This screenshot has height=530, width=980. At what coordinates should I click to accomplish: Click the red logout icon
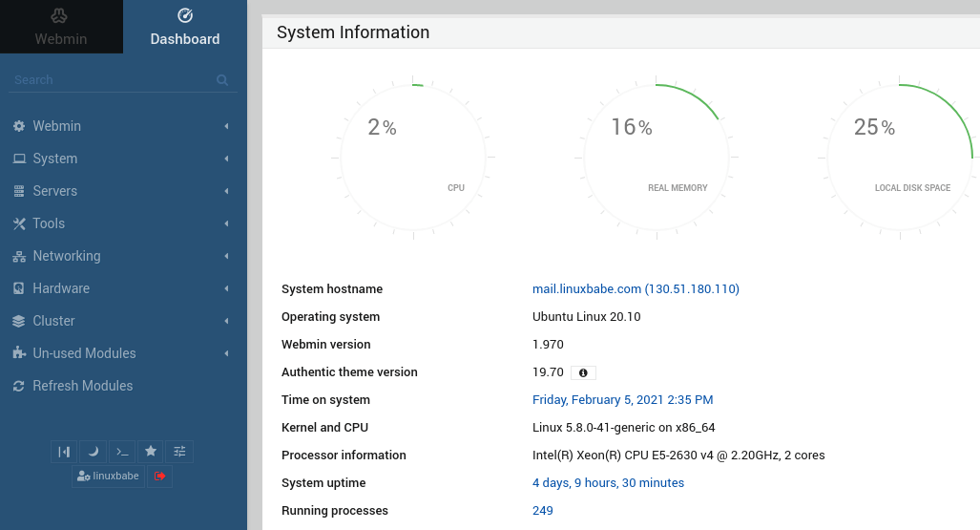159,476
